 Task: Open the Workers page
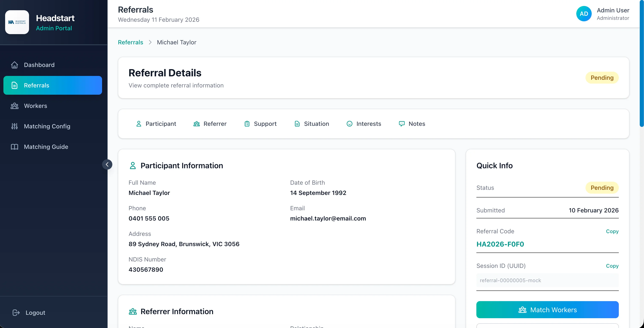[53, 106]
